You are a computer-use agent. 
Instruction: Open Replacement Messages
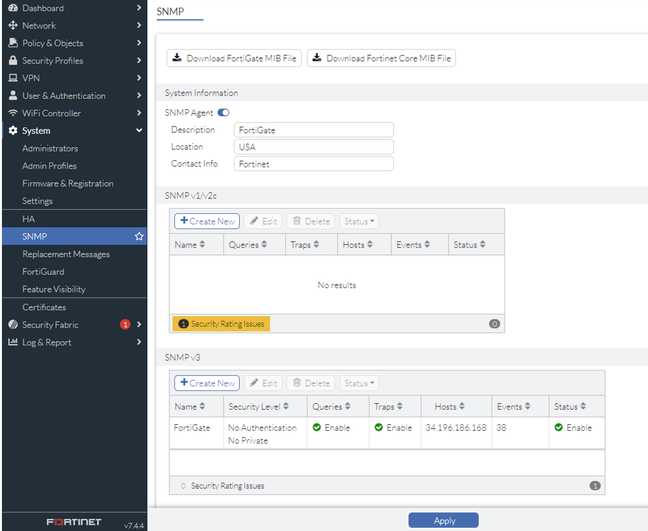66,254
